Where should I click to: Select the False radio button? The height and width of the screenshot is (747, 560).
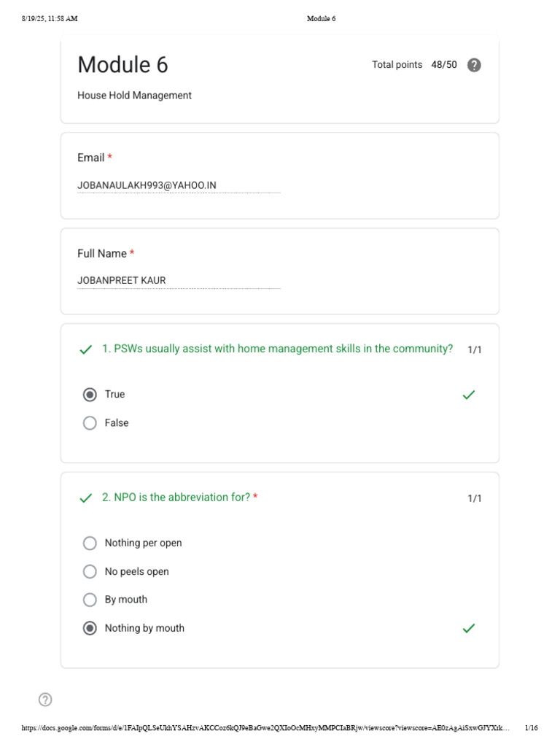(x=90, y=423)
